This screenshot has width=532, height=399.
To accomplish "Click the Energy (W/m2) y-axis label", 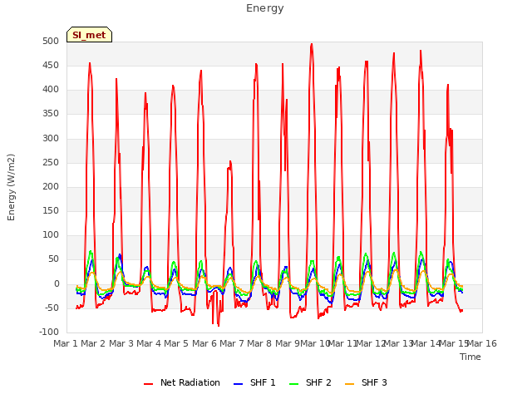I will (x=11, y=187).
